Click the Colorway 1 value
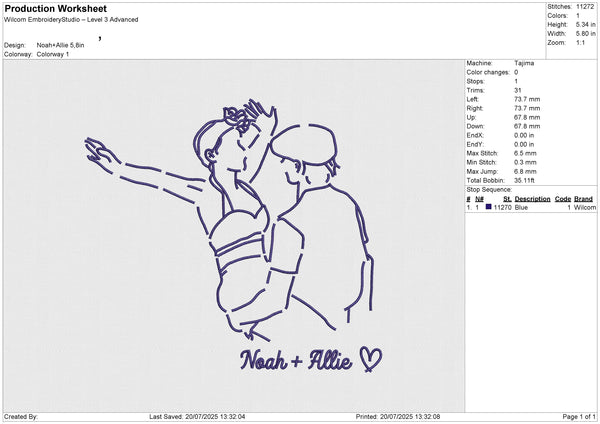The height and width of the screenshot is (424, 600). 53,54
